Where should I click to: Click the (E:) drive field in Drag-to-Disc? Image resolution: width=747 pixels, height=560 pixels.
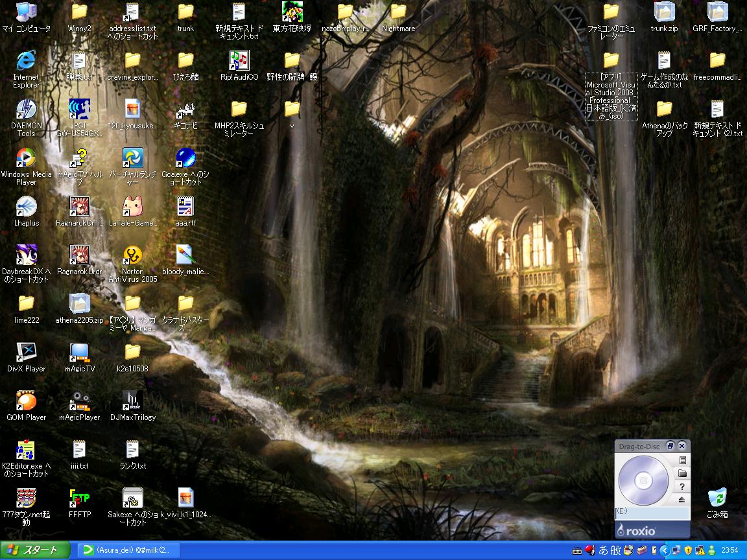point(652,513)
